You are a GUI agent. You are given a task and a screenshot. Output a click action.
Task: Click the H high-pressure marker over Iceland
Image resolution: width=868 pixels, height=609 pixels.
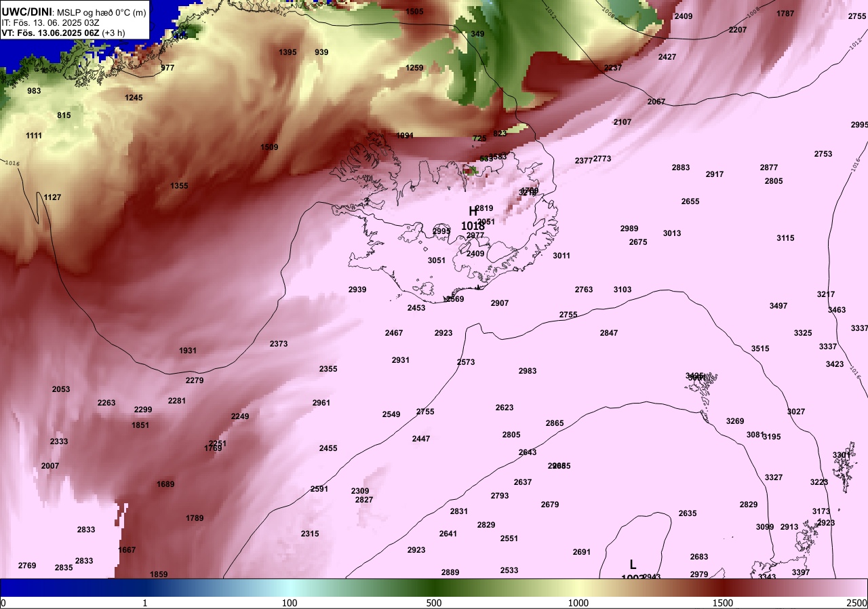(x=473, y=212)
